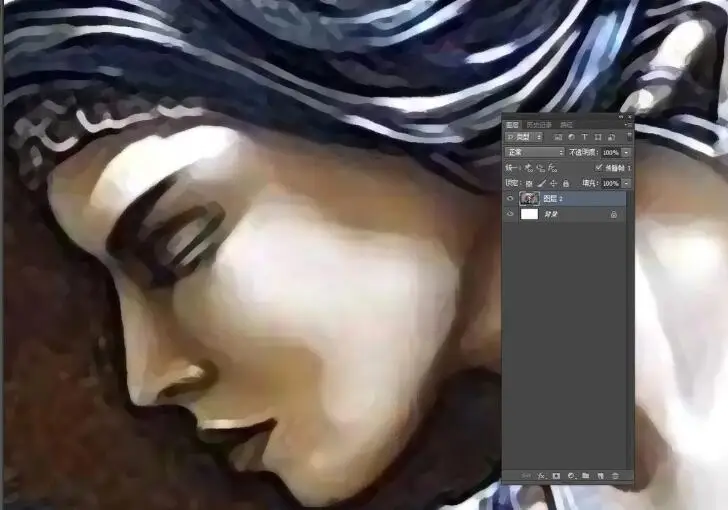Delete layer trash icon
The image size is (728, 510).
(x=615, y=476)
